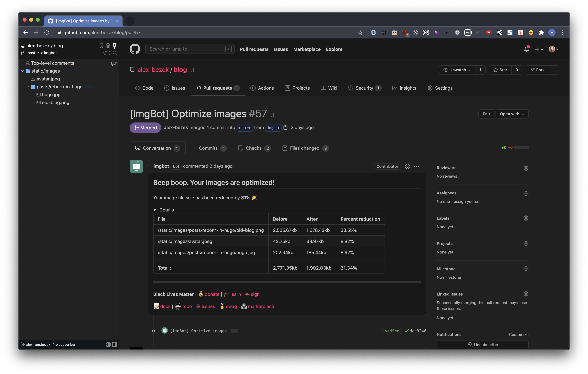
Task: Open the Unwatch dropdown
Action: pyautogui.click(x=457, y=70)
